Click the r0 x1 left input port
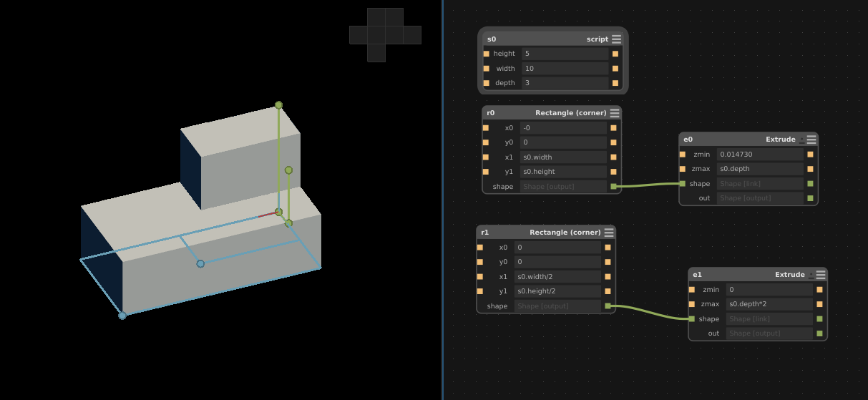 [486, 157]
